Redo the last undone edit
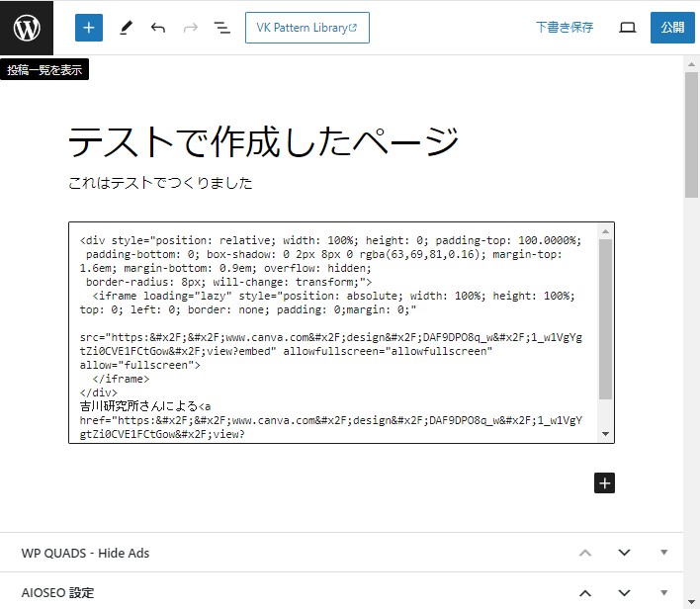The width and height of the screenshot is (700, 609). (191, 28)
